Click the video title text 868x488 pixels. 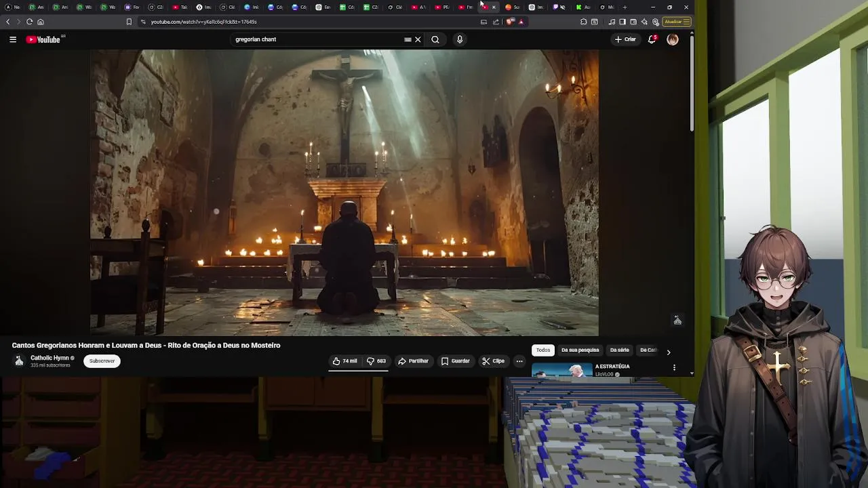(146, 346)
